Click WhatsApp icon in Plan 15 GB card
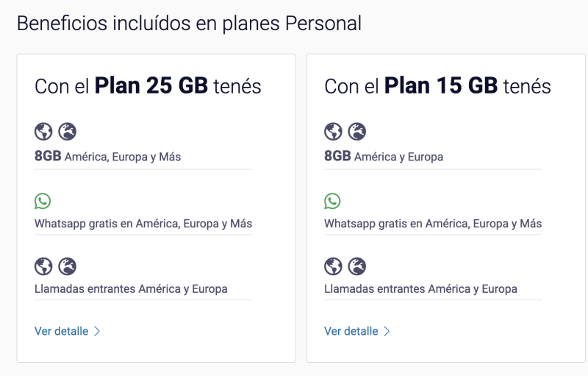Image resolution: width=588 pixels, height=376 pixels. pyautogui.click(x=332, y=201)
